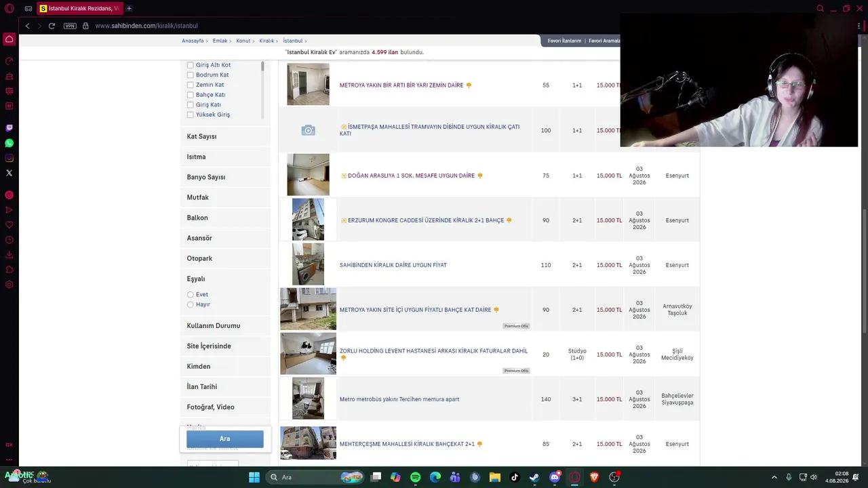Open File Explorer from the taskbar

pos(495,477)
